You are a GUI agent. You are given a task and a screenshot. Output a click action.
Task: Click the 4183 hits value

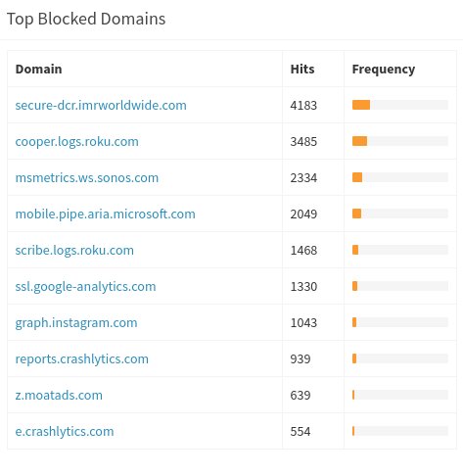coord(303,105)
